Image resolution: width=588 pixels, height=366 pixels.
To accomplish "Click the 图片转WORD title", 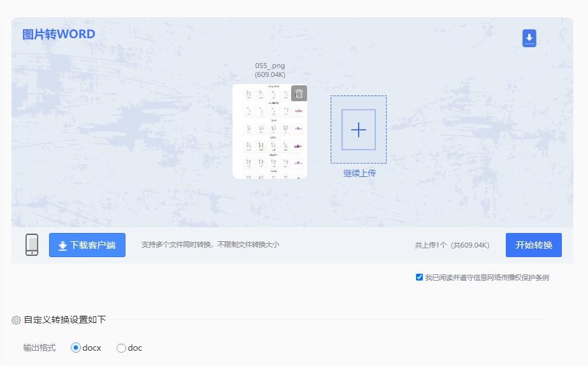I will (59, 34).
